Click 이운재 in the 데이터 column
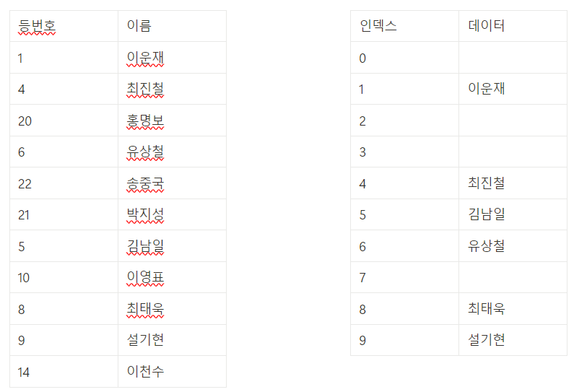The width and height of the screenshot is (574, 392). [487, 89]
